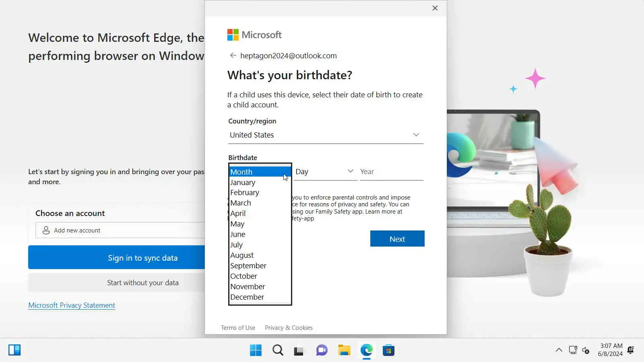Image resolution: width=644 pixels, height=362 pixels.
Task: Open Task View on the taskbar
Action: tap(299, 350)
